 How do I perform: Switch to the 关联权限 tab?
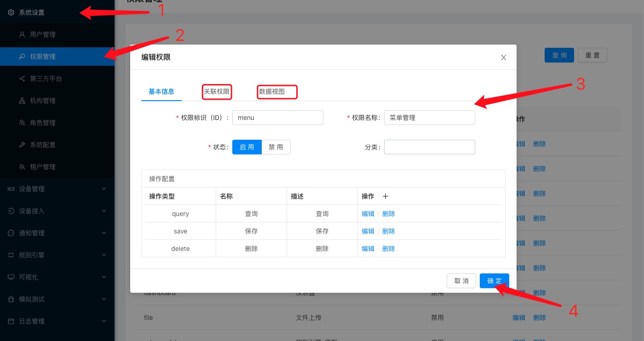pyautogui.click(x=217, y=91)
